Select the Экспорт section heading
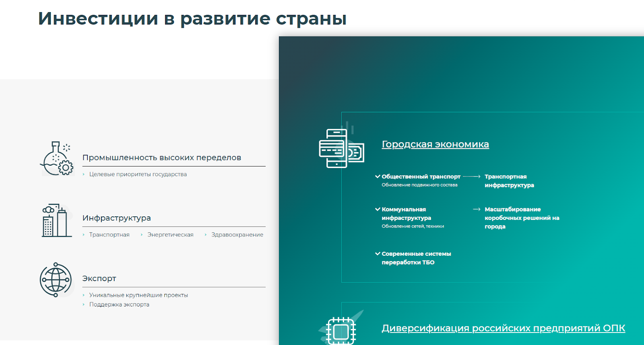 click(99, 278)
